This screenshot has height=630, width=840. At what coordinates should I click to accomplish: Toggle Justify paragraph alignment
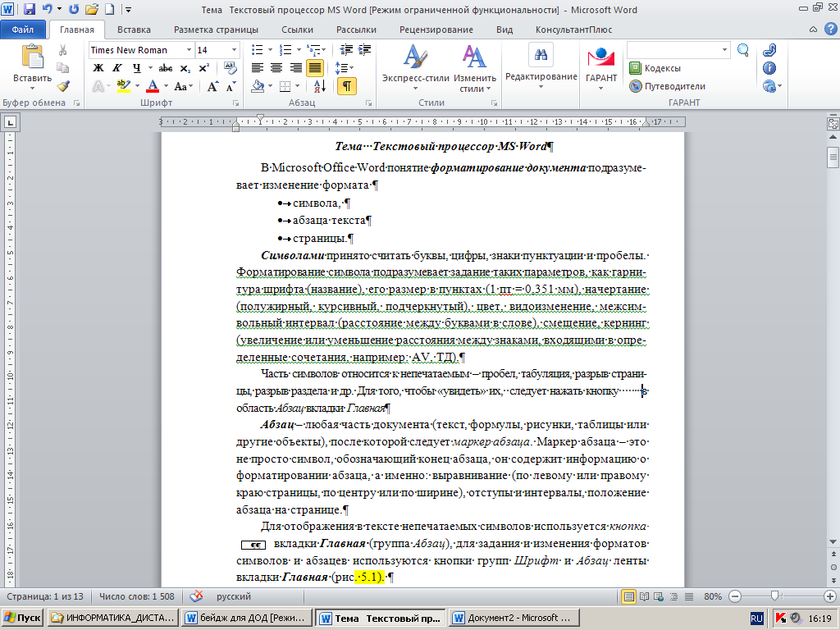click(x=315, y=68)
